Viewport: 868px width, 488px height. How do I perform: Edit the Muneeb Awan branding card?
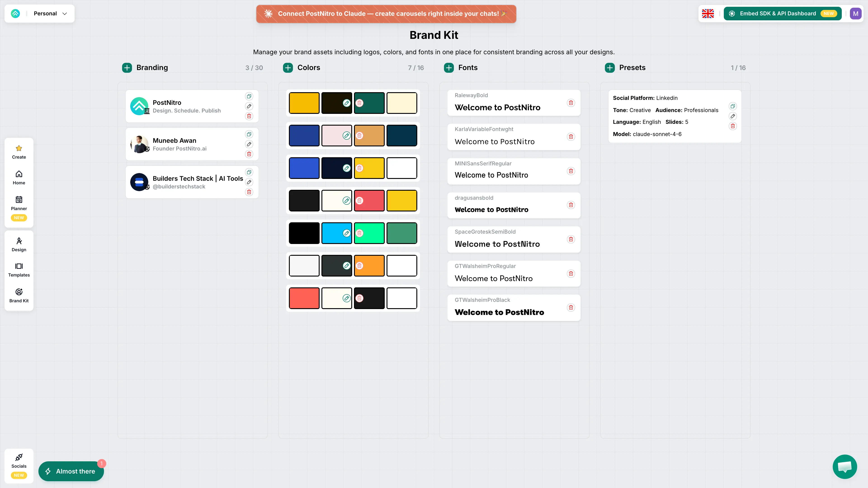tap(249, 144)
